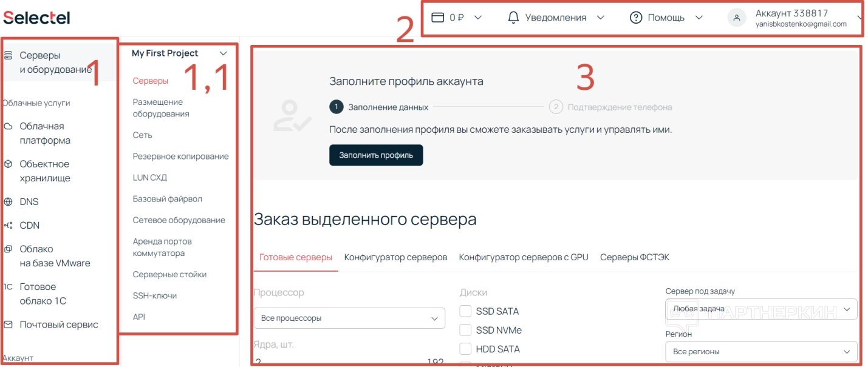Click step 1 Заполнение данных

379,107
